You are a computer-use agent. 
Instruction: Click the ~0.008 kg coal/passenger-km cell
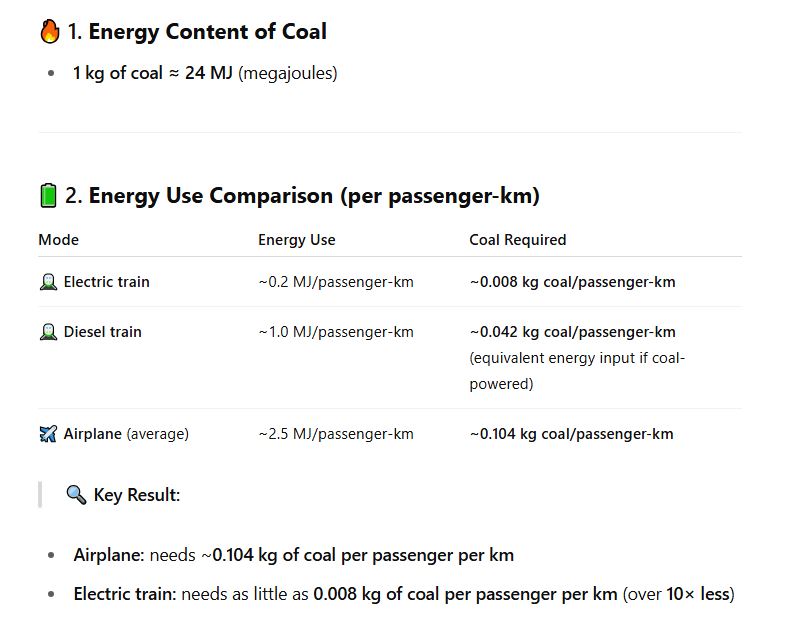tap(572, 282)
